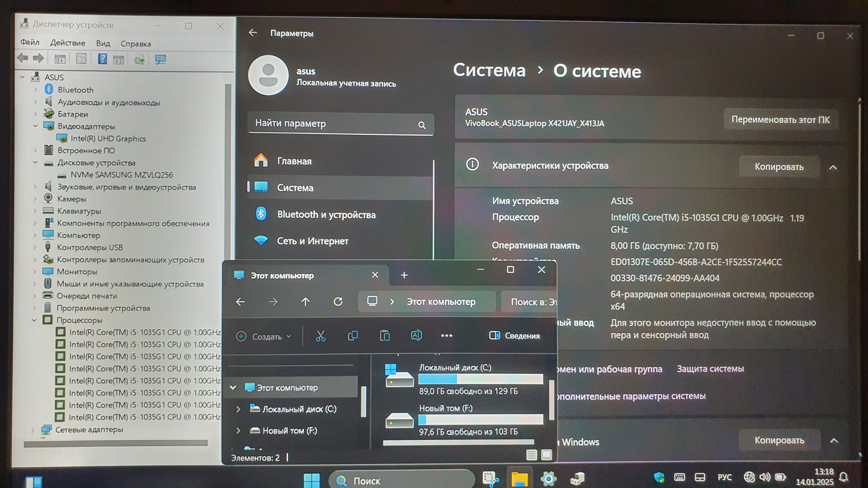Viewport: 868px width, 488px height.
Task: Click the Paste clipboard icon in Explorer
Action: tap(384, 336)
